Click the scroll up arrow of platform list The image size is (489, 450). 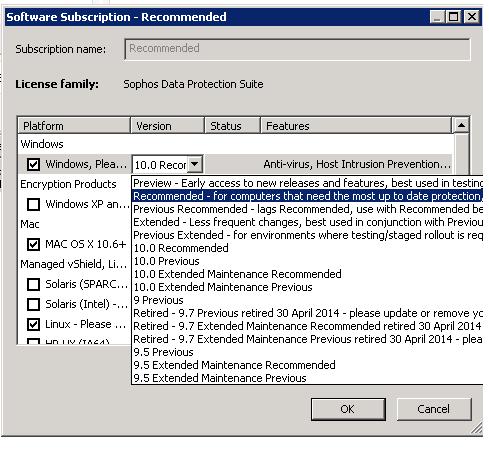[x=461, y=125]
